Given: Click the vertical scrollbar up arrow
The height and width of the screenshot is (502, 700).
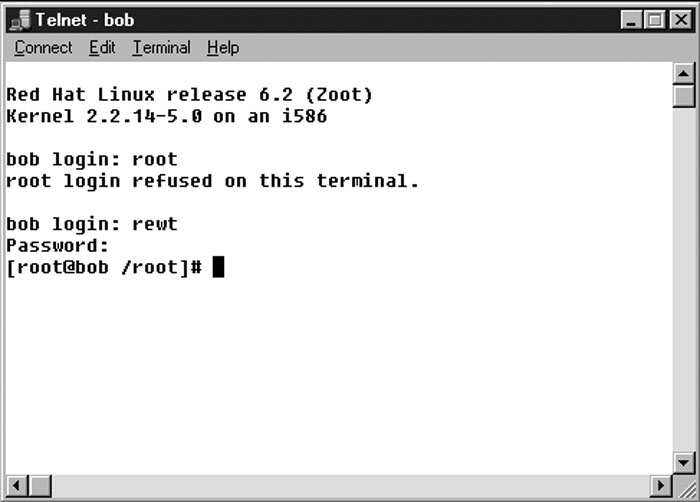Looking at the screenshot, I should 683,73.
